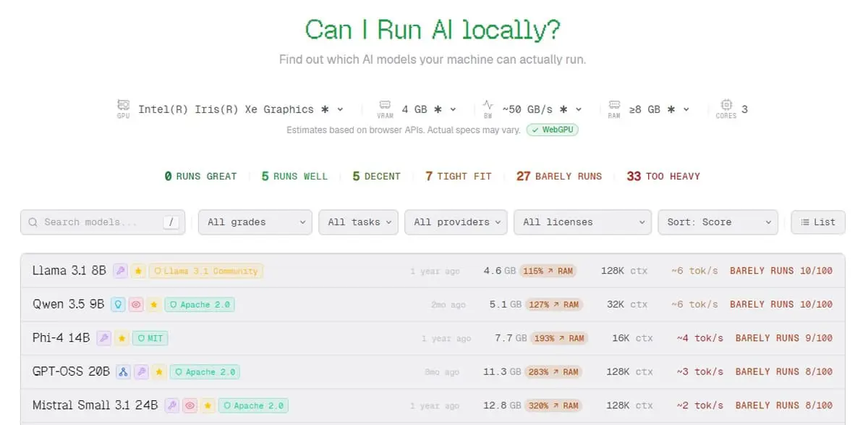Open the VRAM 4 GB dropdown
The height and width of the screenshot is (425, 868).
[429, 109]
